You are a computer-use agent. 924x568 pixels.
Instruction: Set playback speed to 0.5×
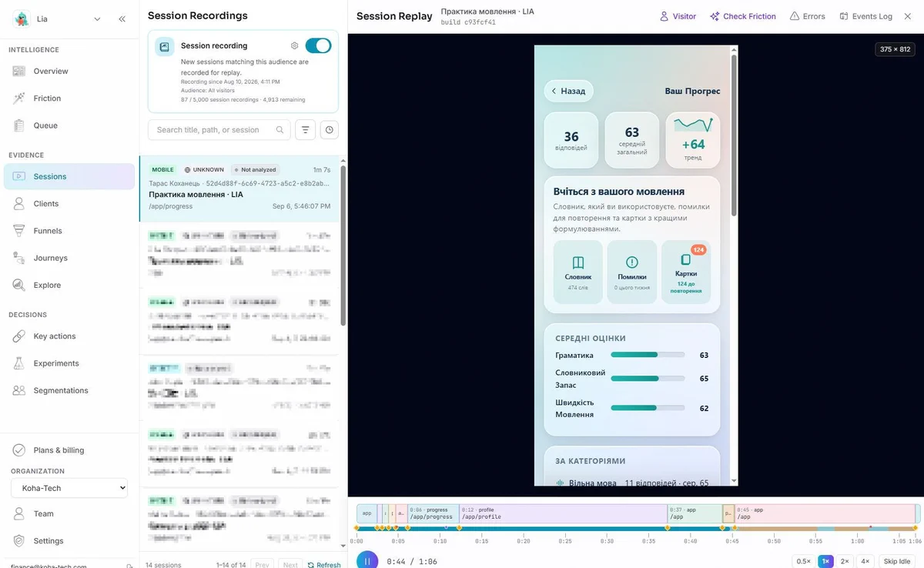point(803,562)
